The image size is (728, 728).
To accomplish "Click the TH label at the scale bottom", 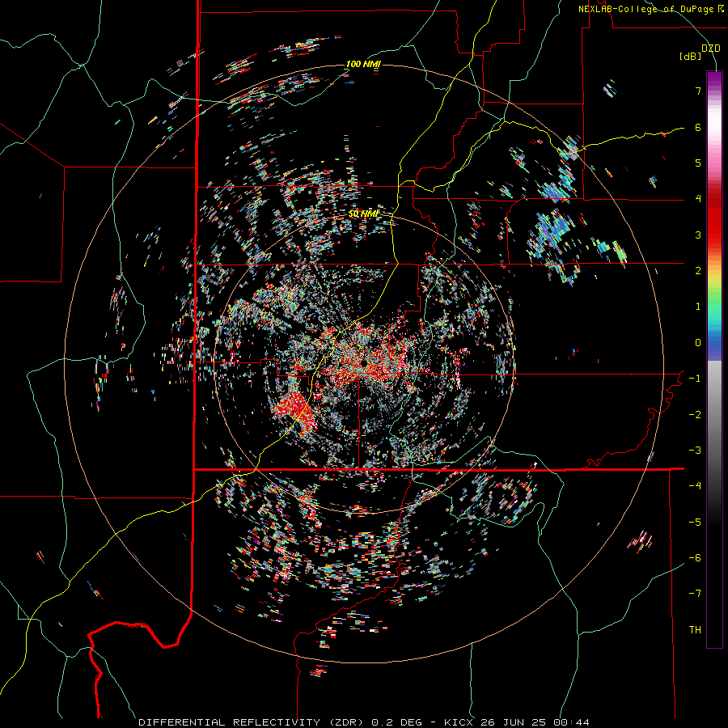I will point(695,630).
